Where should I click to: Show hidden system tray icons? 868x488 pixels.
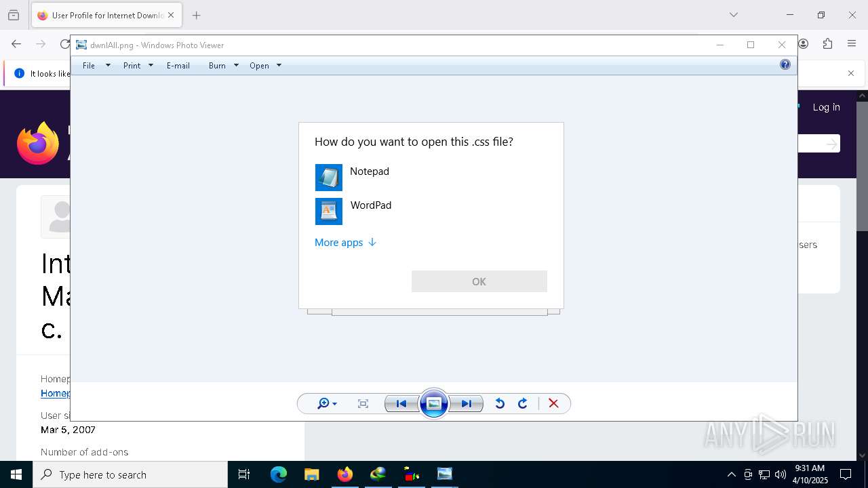[731, 474]
